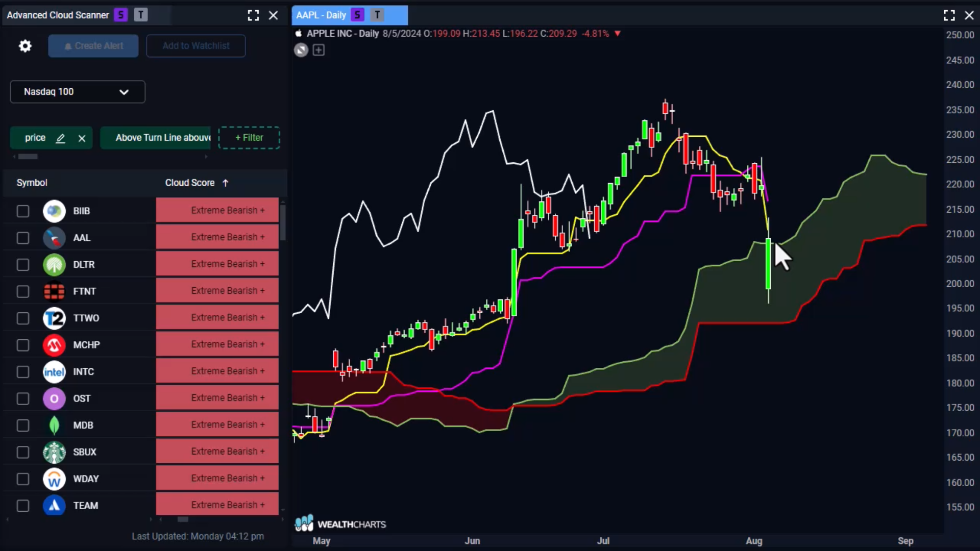Click the Intel logo for INTC
980x551 pixels.
click(54, 372)
